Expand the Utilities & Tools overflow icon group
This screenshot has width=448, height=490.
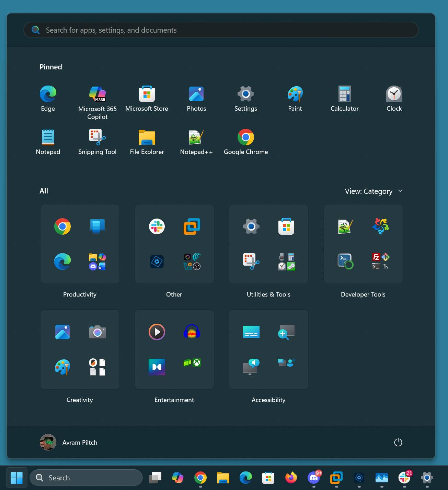tap(286, 262)
